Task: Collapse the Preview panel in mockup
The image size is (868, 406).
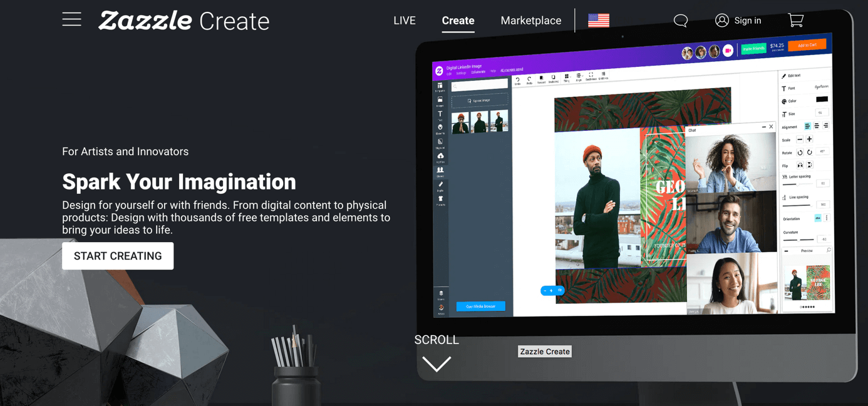Action: [x=787, y=251]
